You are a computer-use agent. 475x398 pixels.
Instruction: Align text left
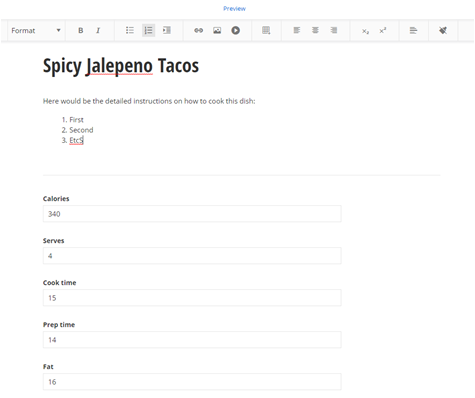click(297, 31)
